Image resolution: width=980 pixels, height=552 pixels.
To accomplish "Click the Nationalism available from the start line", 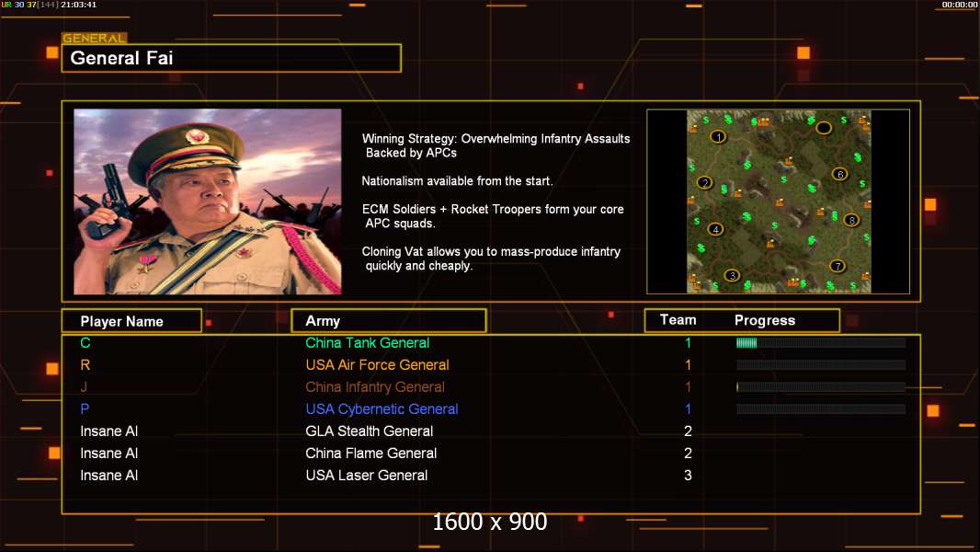I will coord(458,181).
